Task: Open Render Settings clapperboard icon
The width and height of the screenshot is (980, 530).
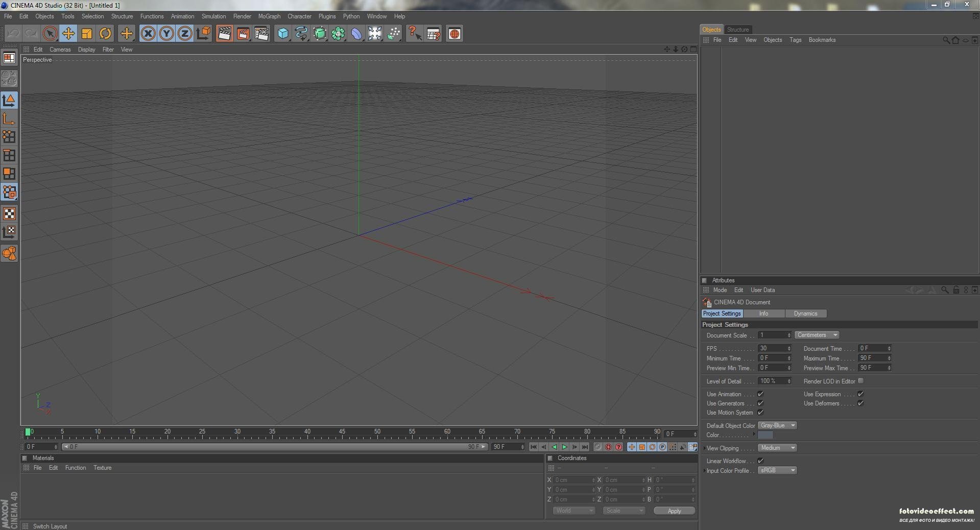Action: [261, 34]
